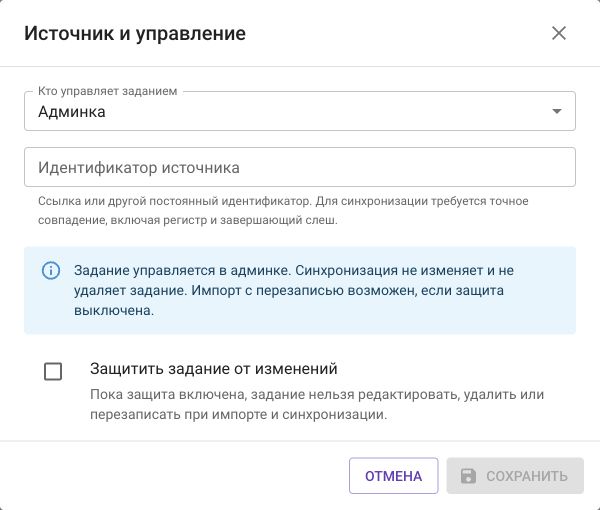This screenshot has height=510, width=600.
Task: Click the floppy disk save icon
Action: (x=468, y=476)
